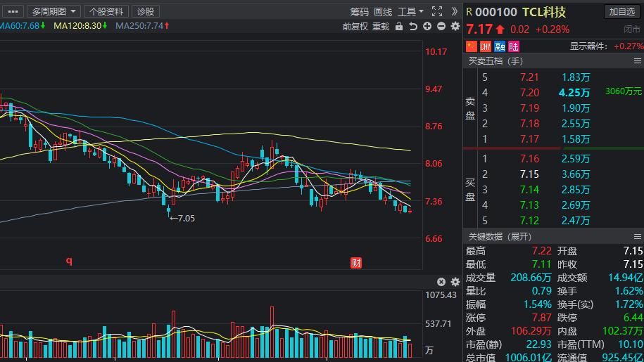Click the China flag market icon

(x=472, y=46)
